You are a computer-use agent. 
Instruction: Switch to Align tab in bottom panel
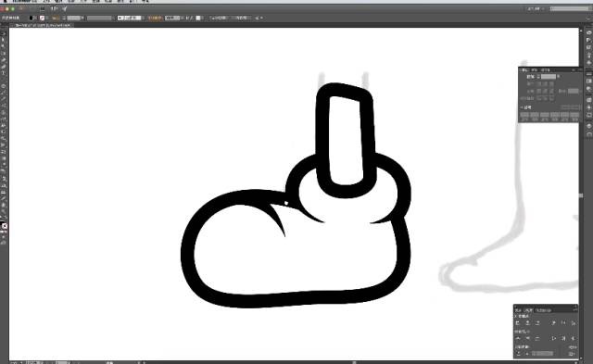[x=529, y=310]
